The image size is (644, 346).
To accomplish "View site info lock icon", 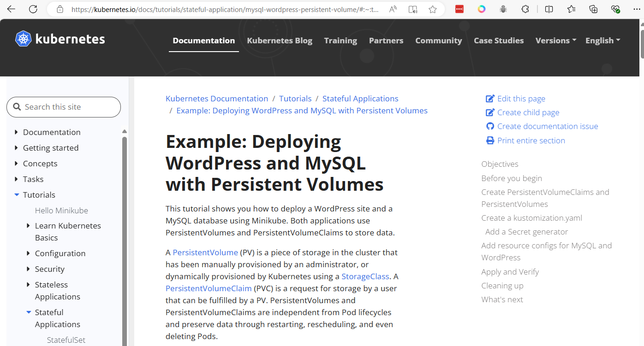I will [x=60, y=9].
